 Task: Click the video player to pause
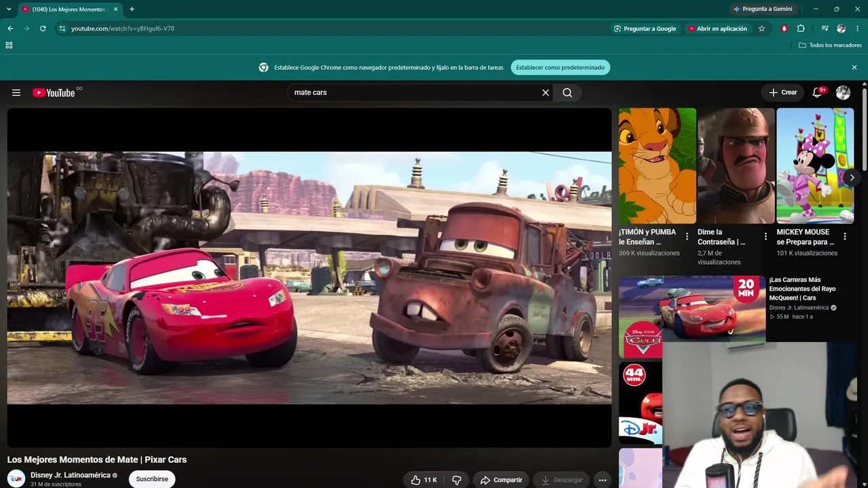(309, 278)
